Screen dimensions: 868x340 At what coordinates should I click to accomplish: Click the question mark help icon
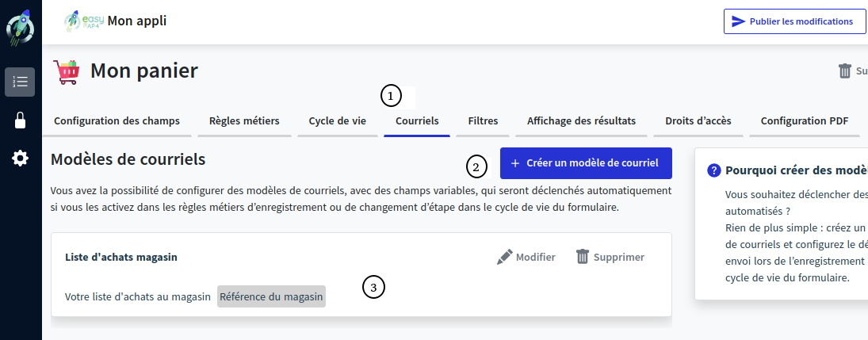[x=713, y=170]
